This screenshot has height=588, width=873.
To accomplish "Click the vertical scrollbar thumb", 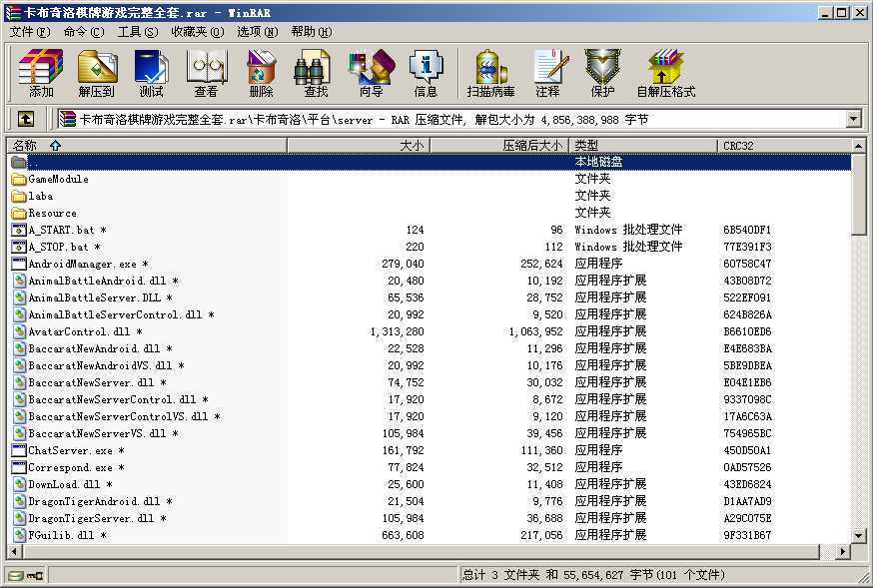I will [x=859, y=194].
